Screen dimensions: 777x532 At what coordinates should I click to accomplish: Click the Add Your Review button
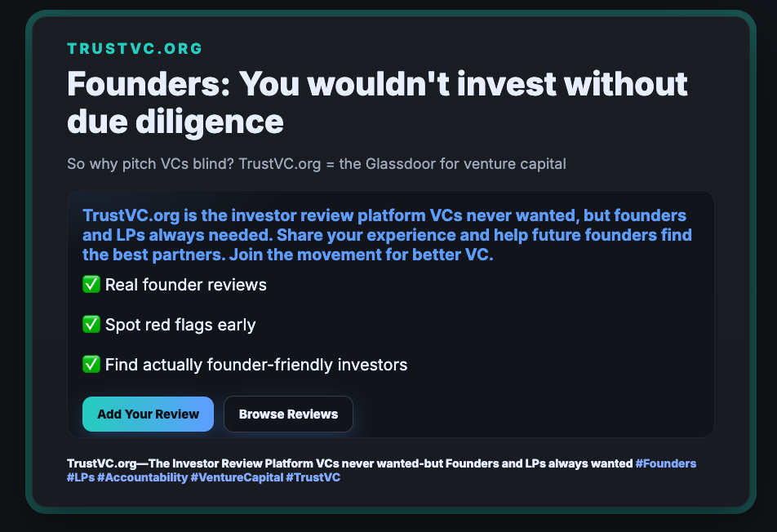(148, 414)
